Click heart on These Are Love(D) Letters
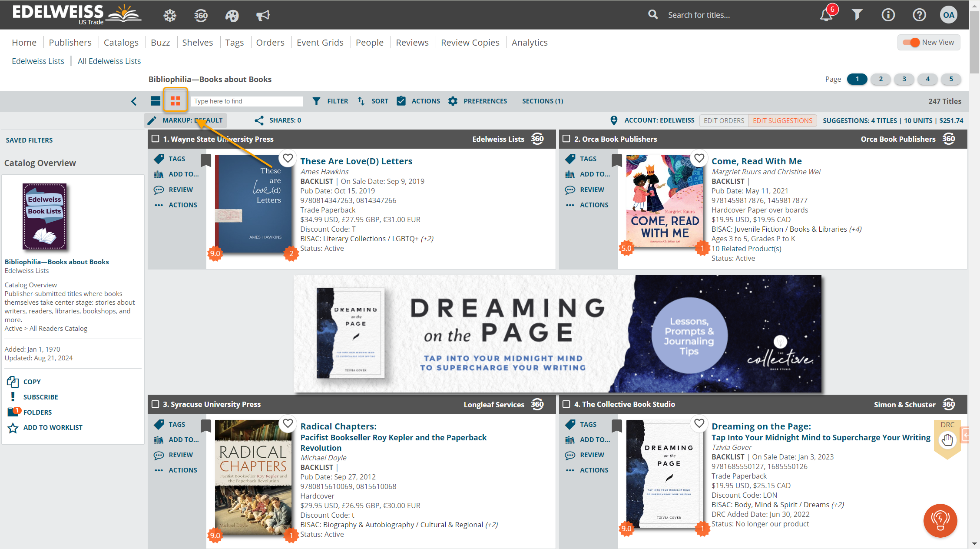The image size is (980, 549). (288, 158)
